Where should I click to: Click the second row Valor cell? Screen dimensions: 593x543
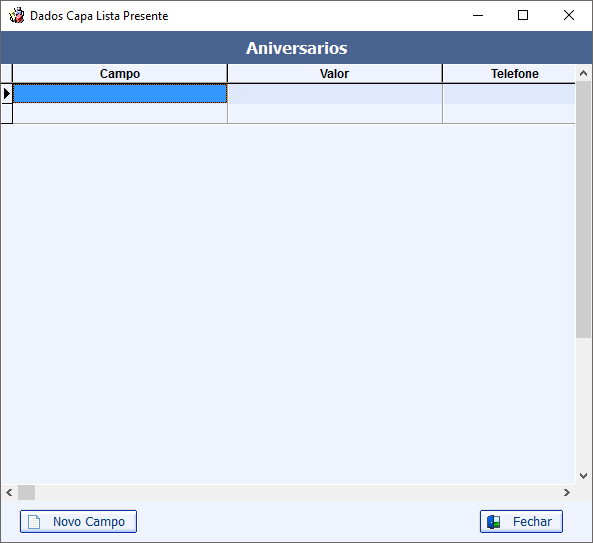click(x=335, y=113)
